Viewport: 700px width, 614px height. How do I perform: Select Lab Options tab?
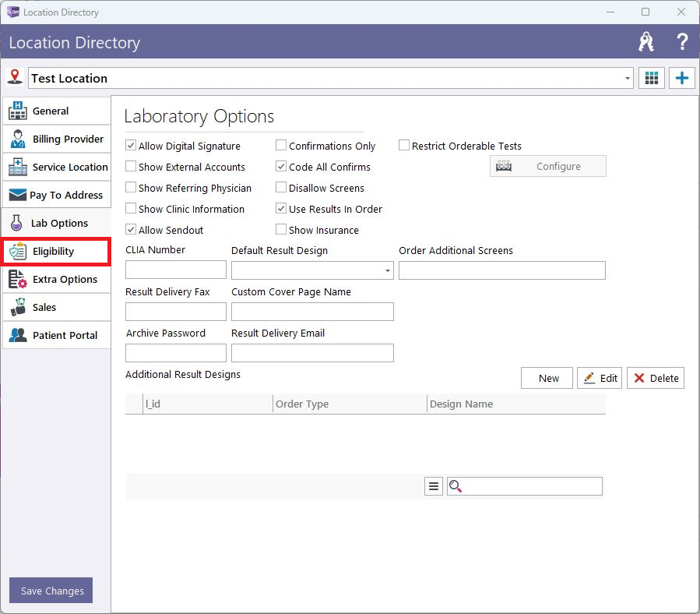pos(56,223)
